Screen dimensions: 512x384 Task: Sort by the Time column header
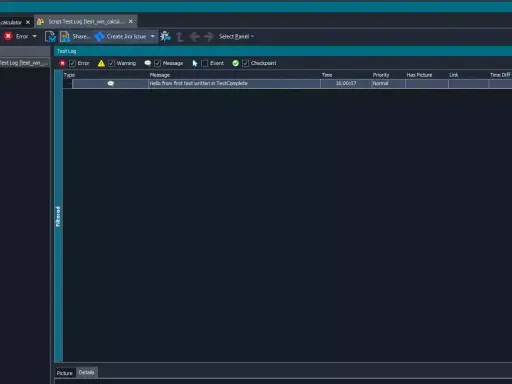click(x=346, y=75)
